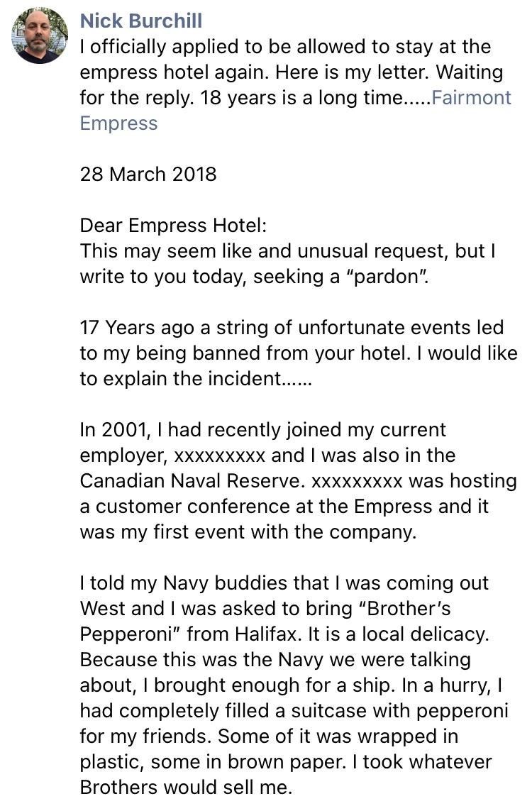This screenshot has width=532, height=811.
Task: Click the phrase Brothers would sell me
Action: coord(186,787)
